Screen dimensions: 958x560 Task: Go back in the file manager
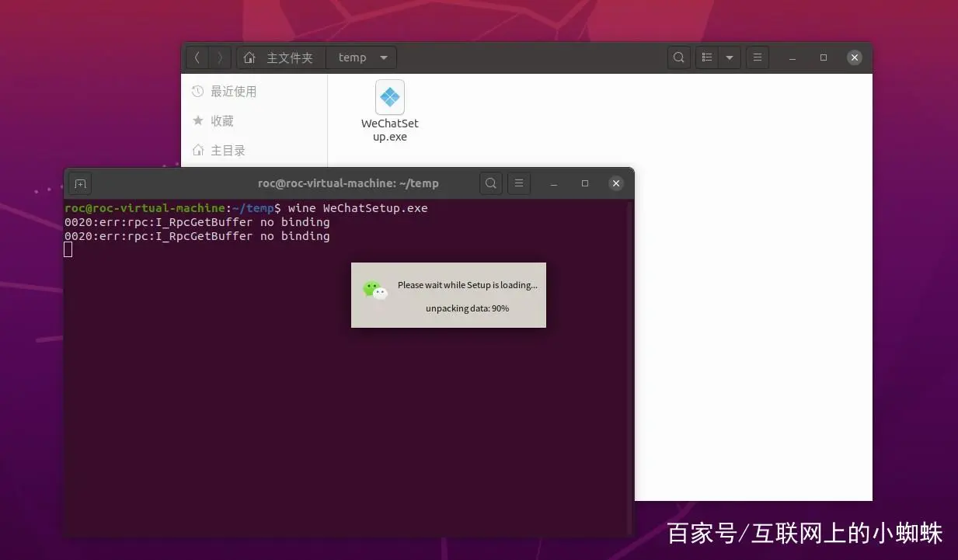point(197,57)
